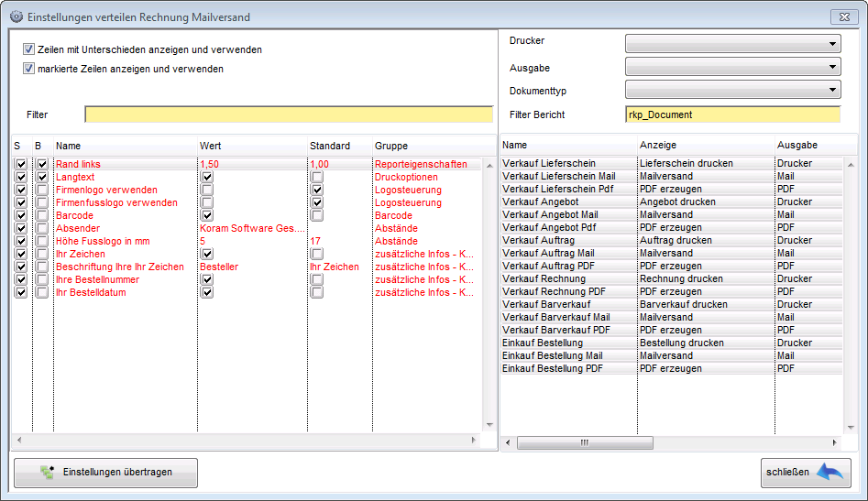Image resolution: width=868 pixels, height=501 pixels.
Task: Open the Ausgabe dropdown
Action: (x=733, y=67)
